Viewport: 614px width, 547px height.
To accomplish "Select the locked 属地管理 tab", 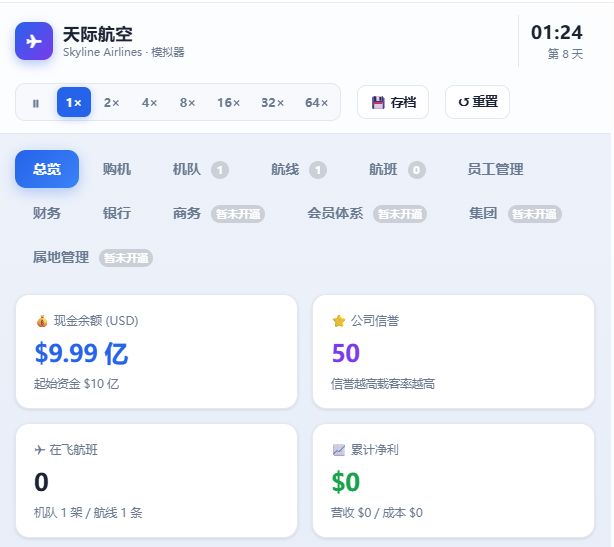I will pyautogui.click(x=92, y=257).
